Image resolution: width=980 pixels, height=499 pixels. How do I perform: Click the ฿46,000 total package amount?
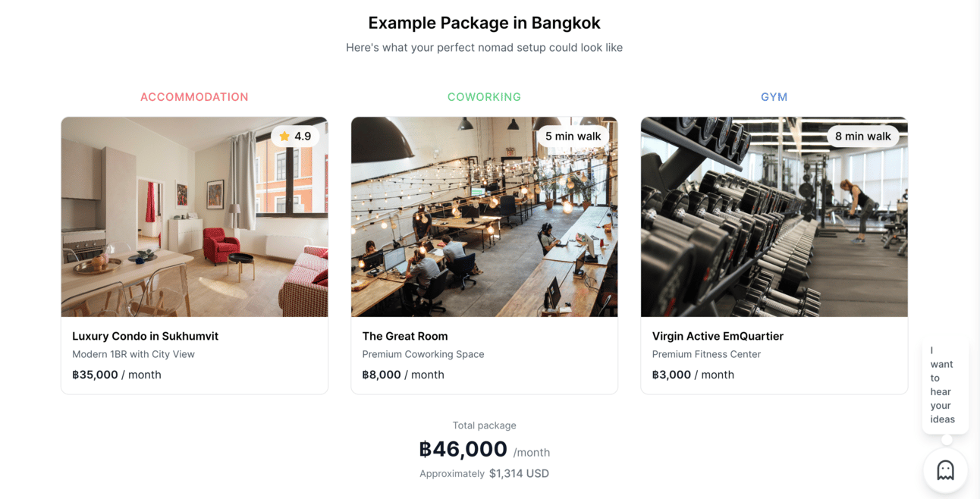tap(463, 449)
